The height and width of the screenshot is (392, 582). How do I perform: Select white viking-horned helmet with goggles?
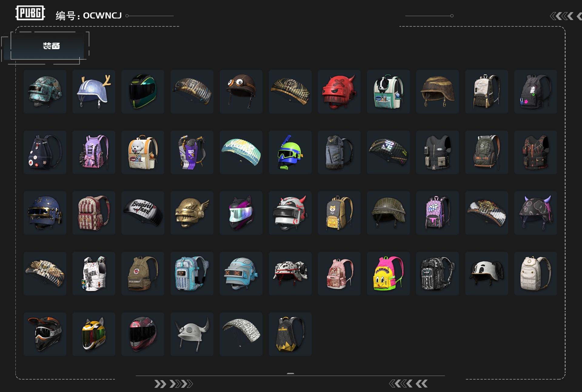(192, 334)
